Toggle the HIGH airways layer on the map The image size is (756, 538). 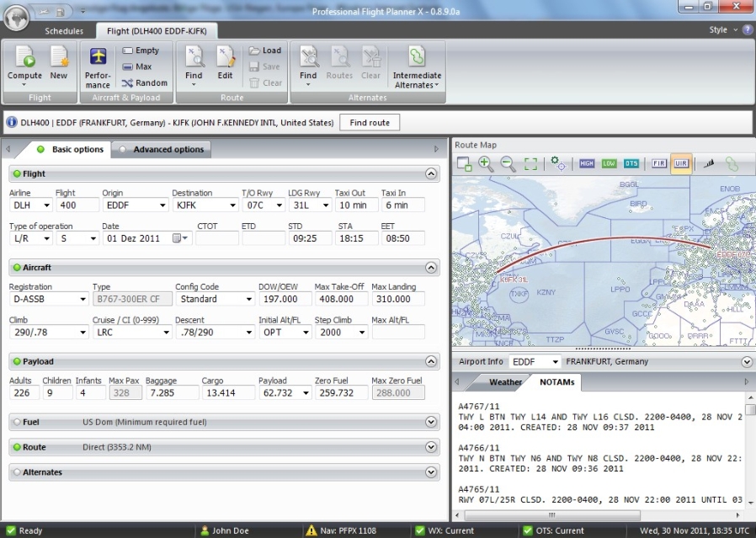pyautogui.click(x=586, y=163)
